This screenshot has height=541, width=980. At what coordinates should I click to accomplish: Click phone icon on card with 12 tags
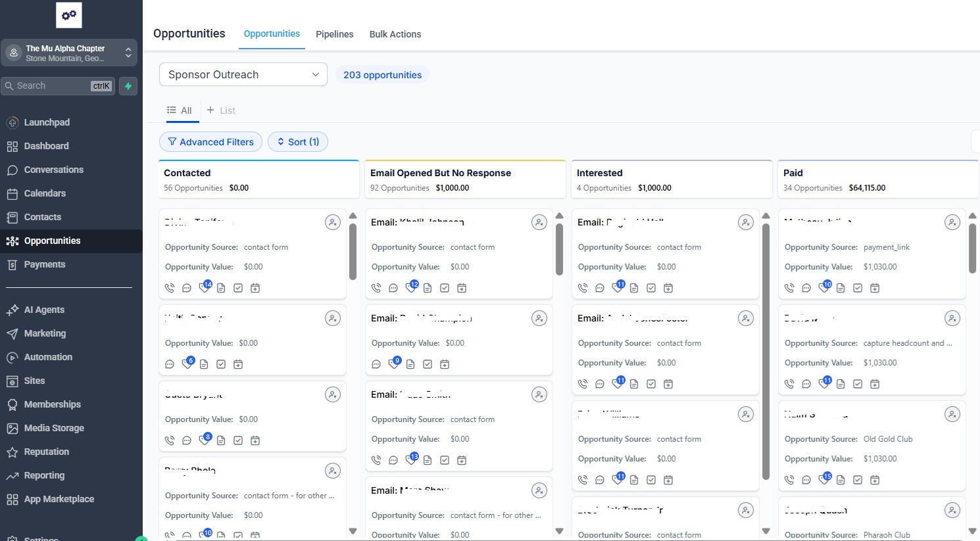point(376,288)
